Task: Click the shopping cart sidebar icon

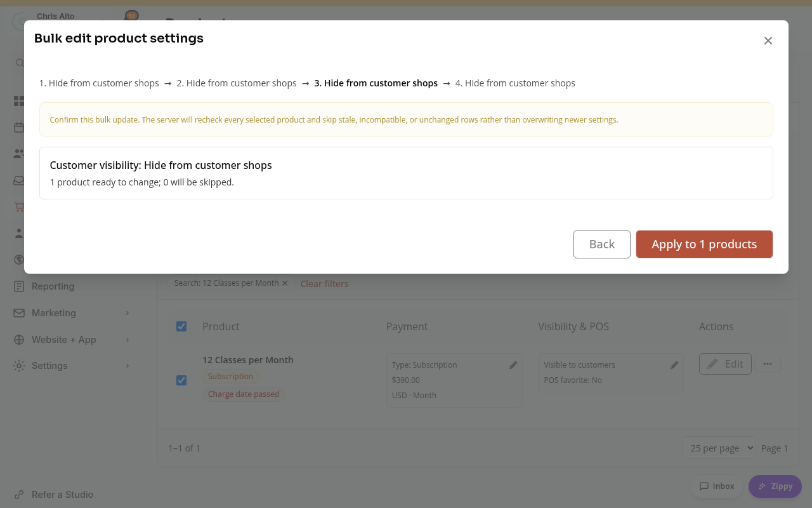Action: [x=19, y=207]
